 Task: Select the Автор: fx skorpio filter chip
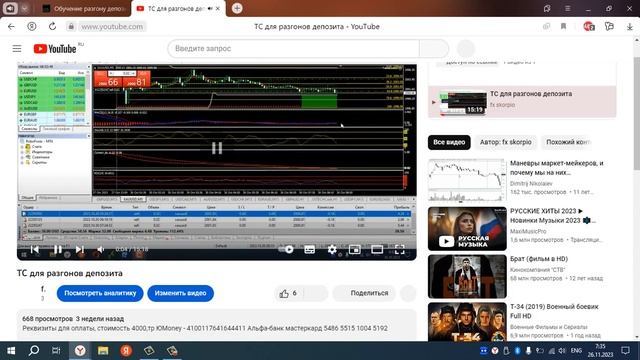(505, 142)
